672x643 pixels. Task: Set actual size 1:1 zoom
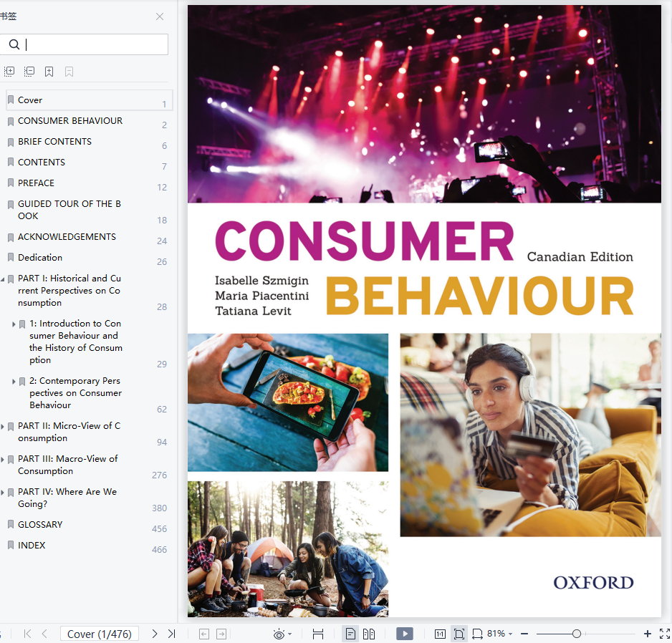[440, 634]
